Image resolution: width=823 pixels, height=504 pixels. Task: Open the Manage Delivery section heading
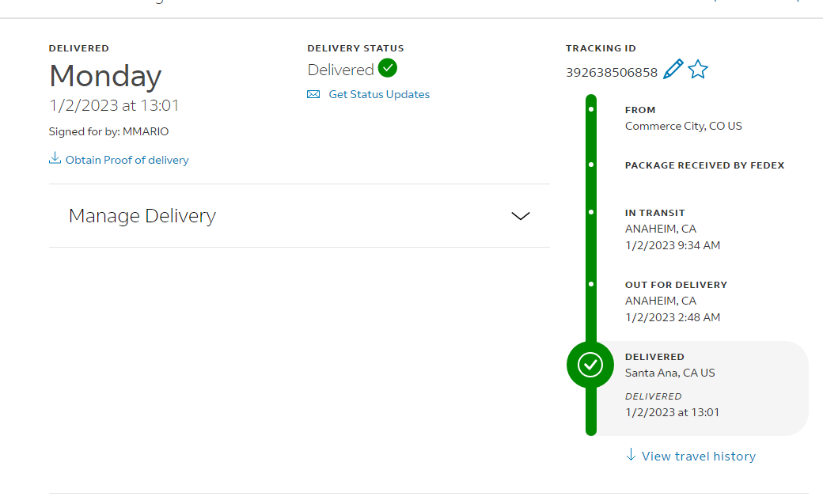click(142, 216)
